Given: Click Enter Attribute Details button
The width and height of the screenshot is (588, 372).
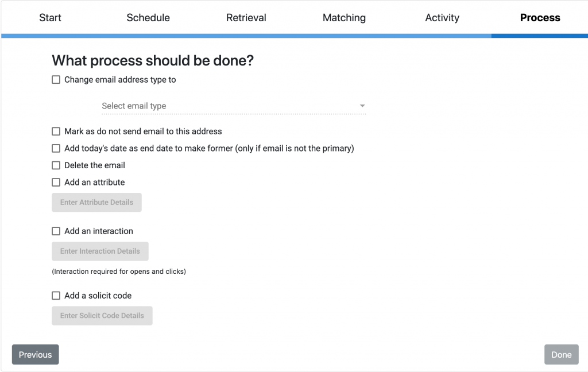Looking at the screenshot, I should coord(96,203).
